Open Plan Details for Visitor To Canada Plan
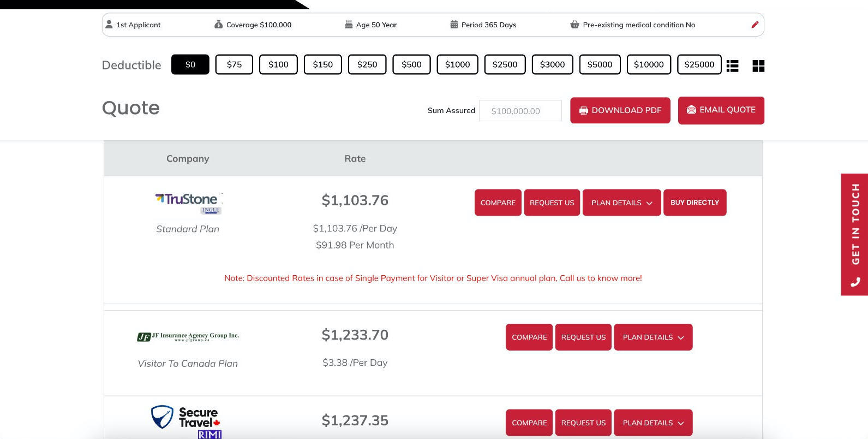Viewport: 868px width, 439px height. point(653,337)
